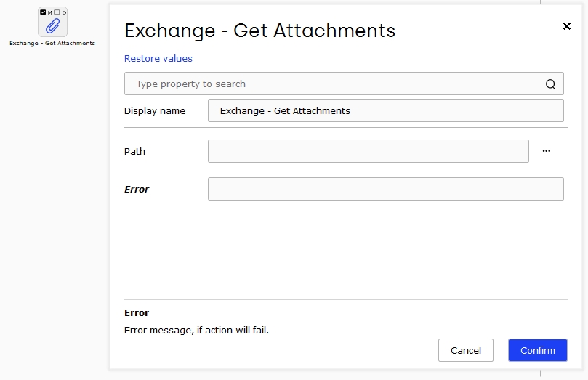Viewport: 588px width, 380px height.
Task: Confirm the Get Attachments properties
Action: [538, 350]
